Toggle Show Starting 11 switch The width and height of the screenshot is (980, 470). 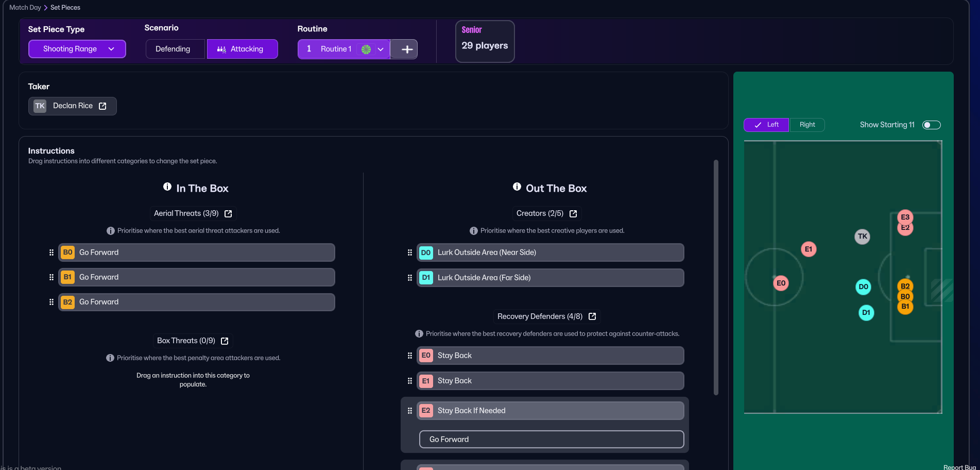[x=931, y=125]
